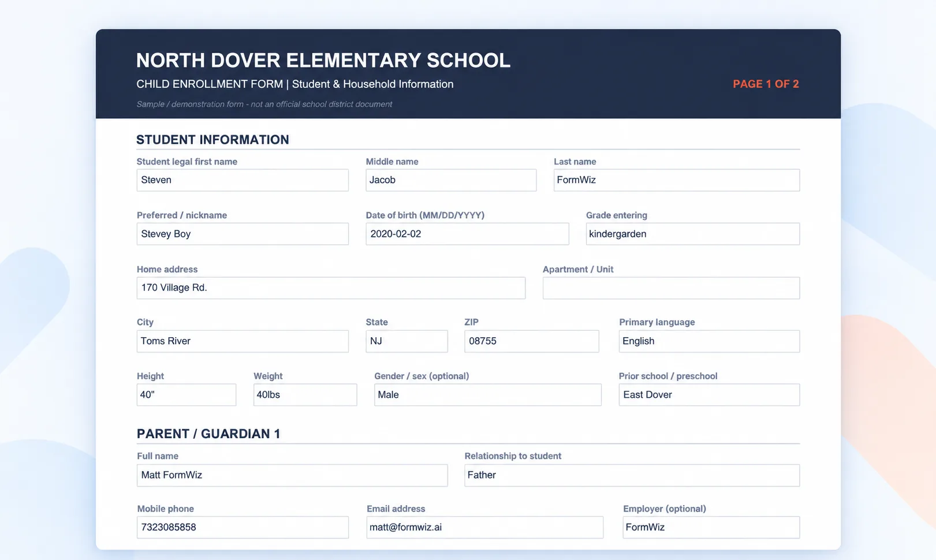936x560 pixels.
Task: Click the sample demonstration form disclaimer text
Action: 264,104
